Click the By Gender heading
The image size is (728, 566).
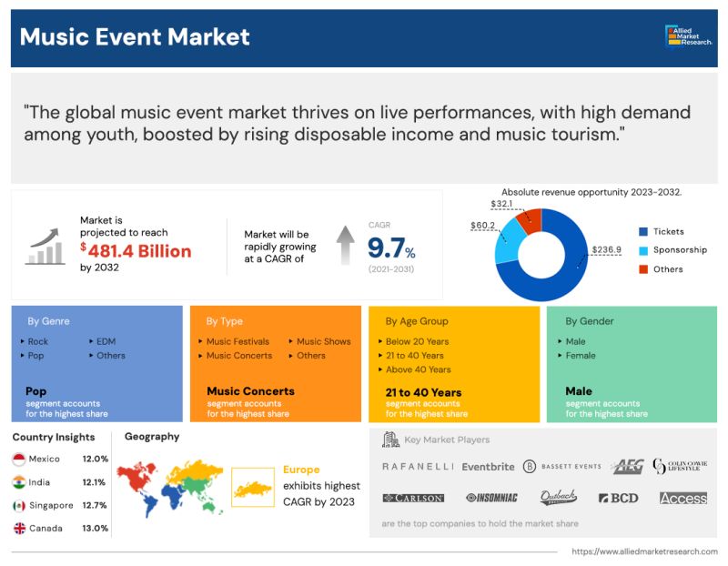click(589, 321)
